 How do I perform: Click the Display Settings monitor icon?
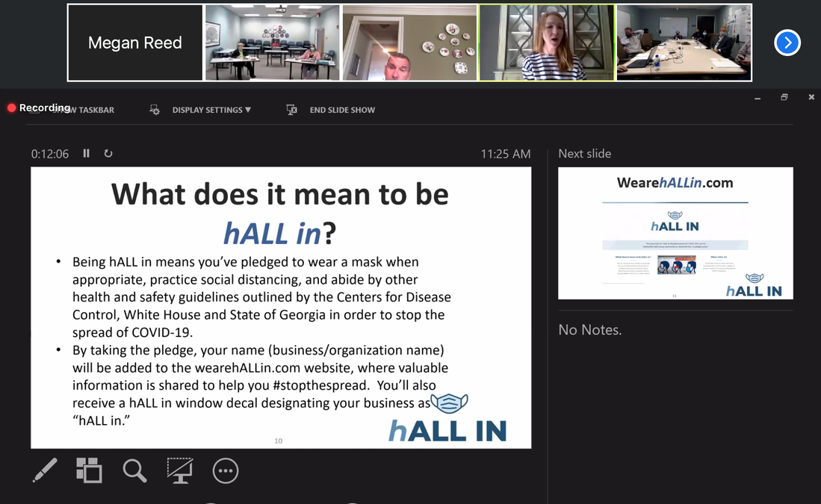[155, 110]
